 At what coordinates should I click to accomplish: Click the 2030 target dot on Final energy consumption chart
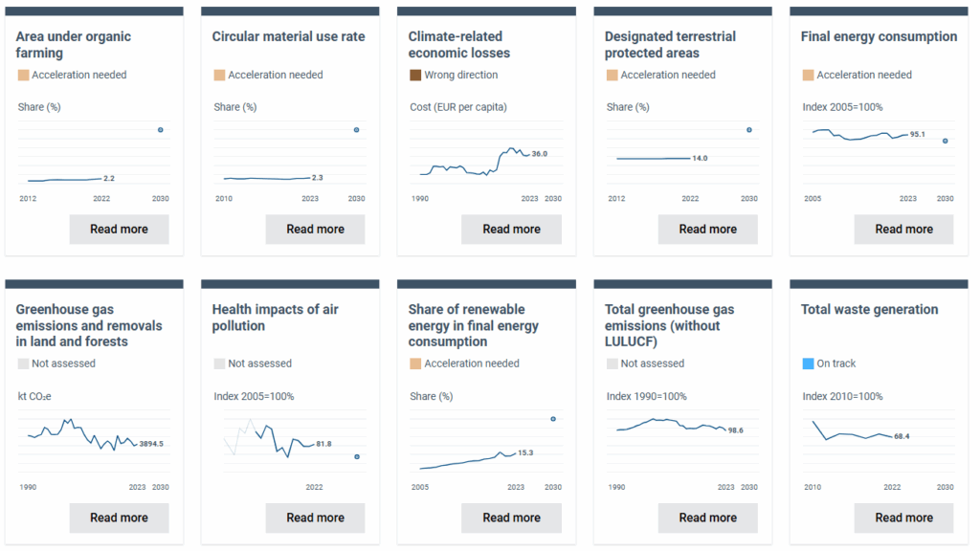(x=945, y=141)
